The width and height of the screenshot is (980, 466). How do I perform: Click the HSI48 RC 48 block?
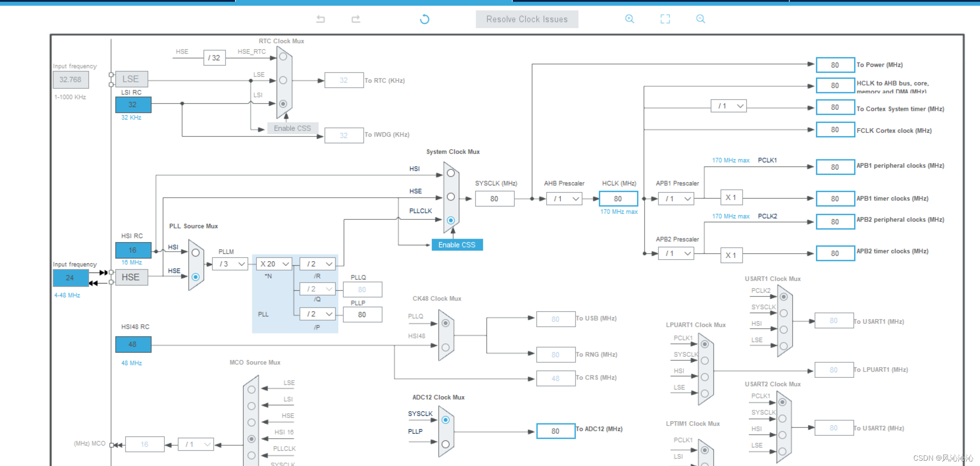click(x=133, y=344)
